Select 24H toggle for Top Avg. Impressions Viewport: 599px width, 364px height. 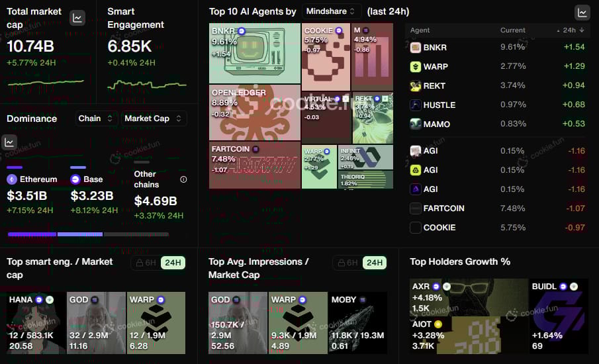tap(375, 263)
